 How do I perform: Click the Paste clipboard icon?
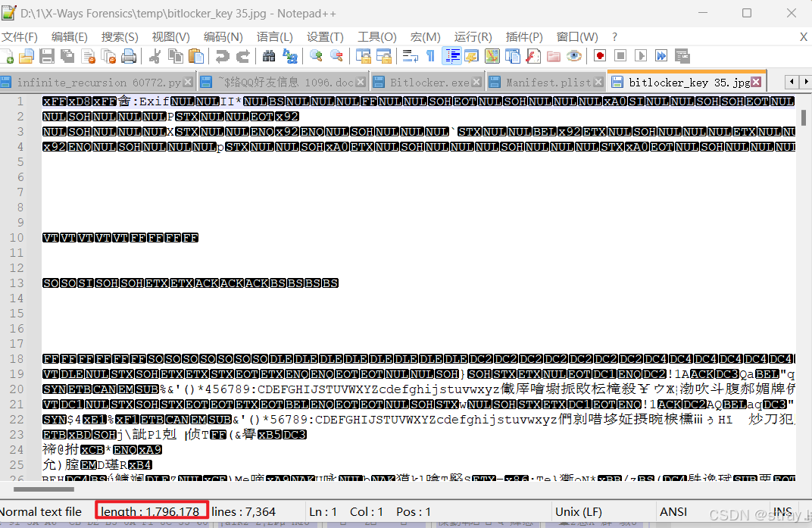coord(196,56)
